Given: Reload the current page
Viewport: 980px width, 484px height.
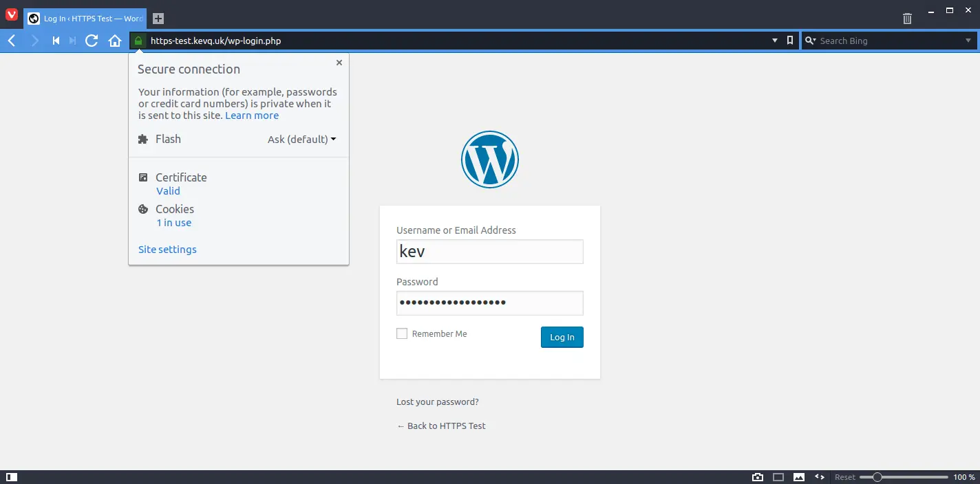Looking at the screenshot, I should (91, 41).
